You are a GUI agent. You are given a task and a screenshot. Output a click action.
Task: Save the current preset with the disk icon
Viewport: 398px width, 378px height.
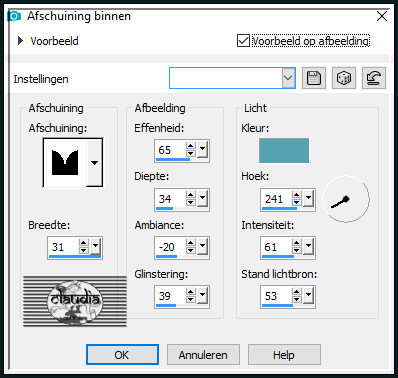click(314, 78)
